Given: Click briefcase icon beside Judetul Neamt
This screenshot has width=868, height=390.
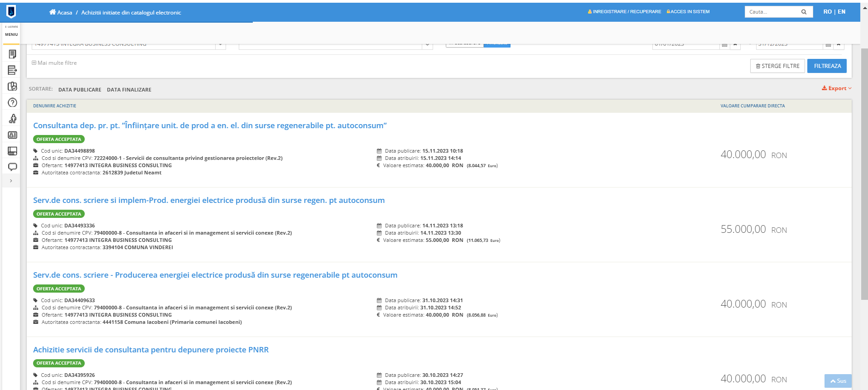Looking at the screenshot, I should 36,173.
